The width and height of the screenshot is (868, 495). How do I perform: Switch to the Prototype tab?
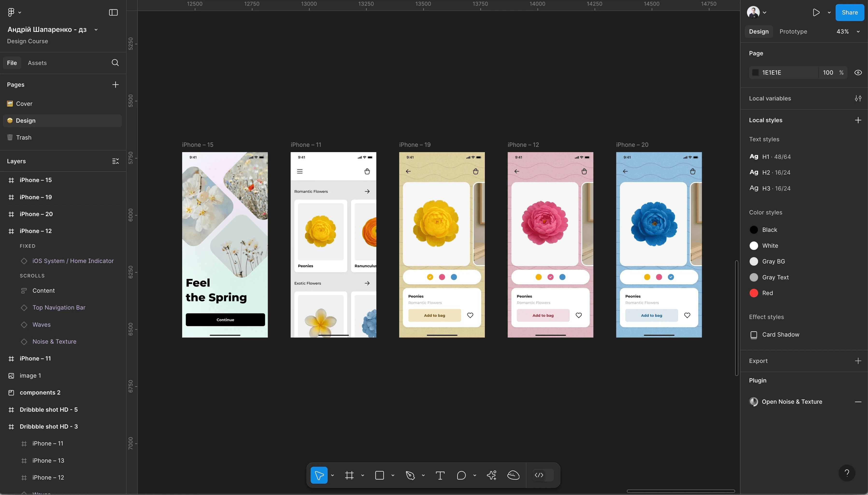coord(793,32)
